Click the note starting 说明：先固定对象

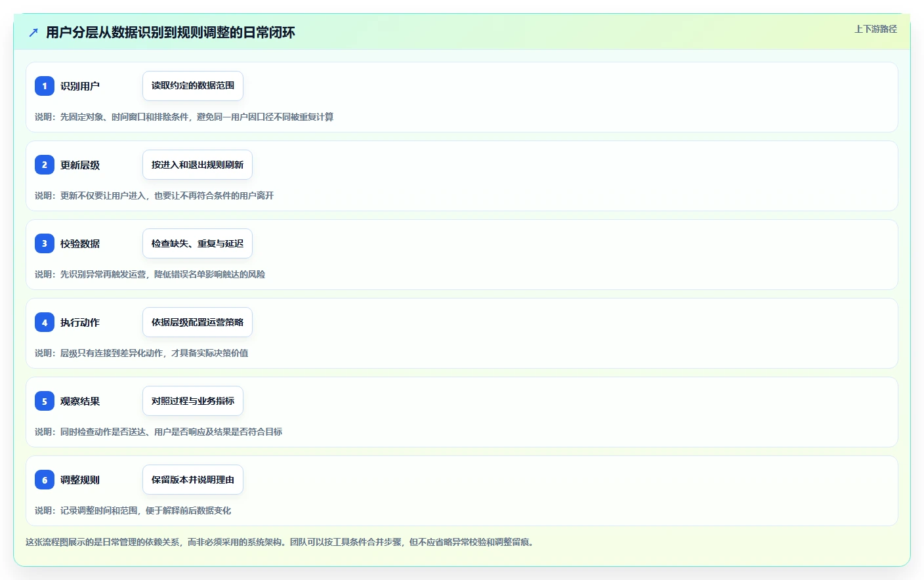pyautogui.click(x=184, y=117)
